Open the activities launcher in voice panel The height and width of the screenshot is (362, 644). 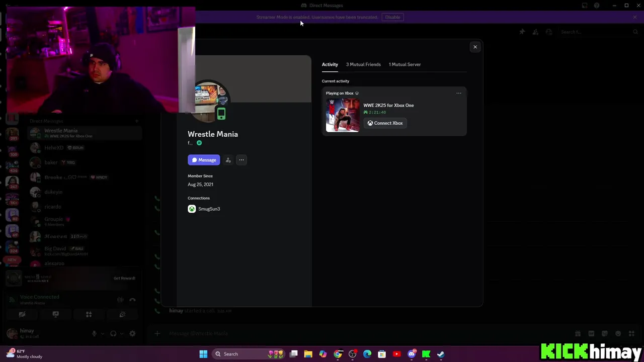click(89, 315)
